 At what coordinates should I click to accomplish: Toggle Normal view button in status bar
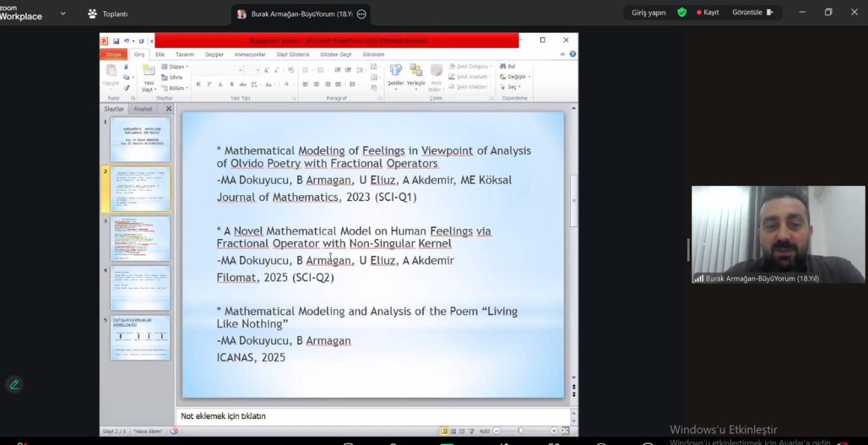coord(444,431)
